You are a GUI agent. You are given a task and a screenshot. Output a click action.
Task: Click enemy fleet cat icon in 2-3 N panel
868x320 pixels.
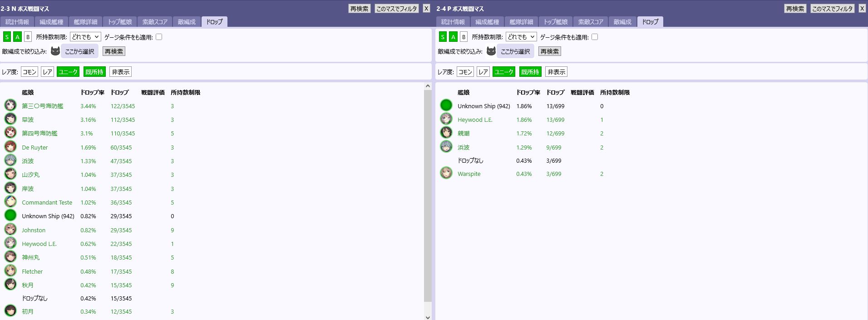coord(55,51)
